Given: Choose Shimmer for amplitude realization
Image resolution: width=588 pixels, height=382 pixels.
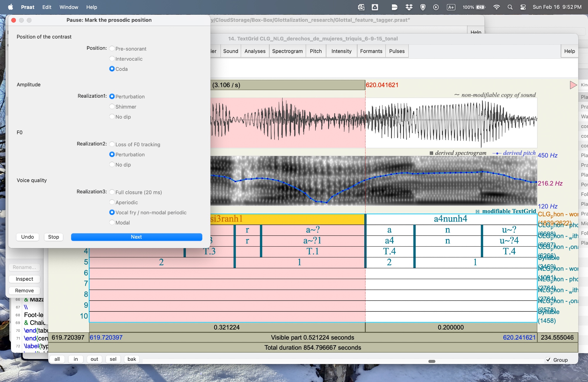Looking at the screenshot, I should pyautogui.click(x=112, y=107).
